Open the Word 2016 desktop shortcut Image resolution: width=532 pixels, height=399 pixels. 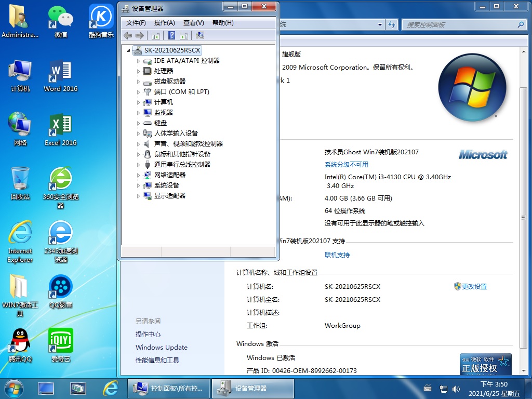(x=60, y=75)
